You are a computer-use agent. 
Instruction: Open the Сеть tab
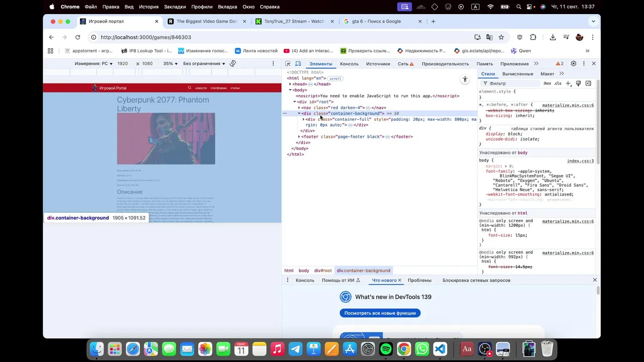pyautogui.click(x=406, y=64)
